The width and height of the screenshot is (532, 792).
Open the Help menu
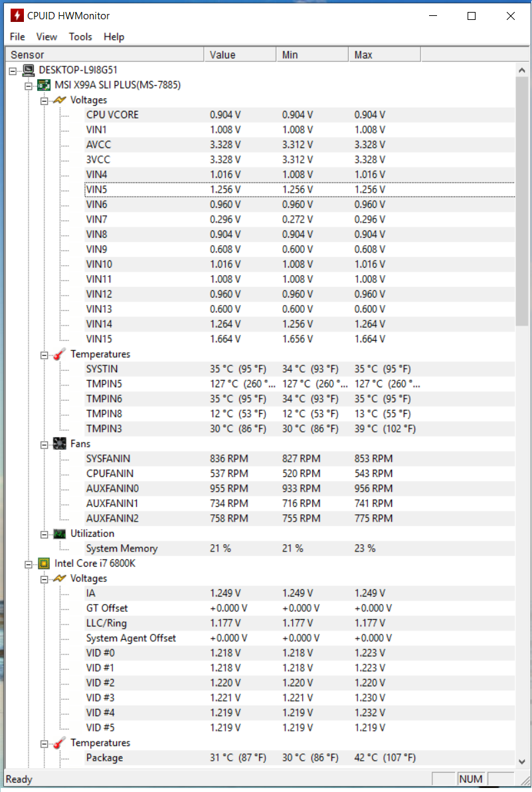pyautogui.click(x=114, y=37)
